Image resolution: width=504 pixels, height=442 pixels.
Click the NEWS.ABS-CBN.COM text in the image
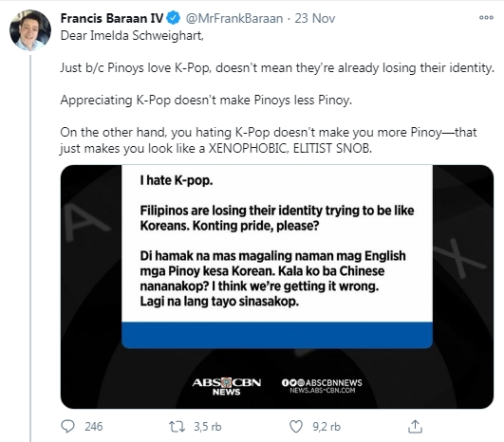tap(323, 390)
